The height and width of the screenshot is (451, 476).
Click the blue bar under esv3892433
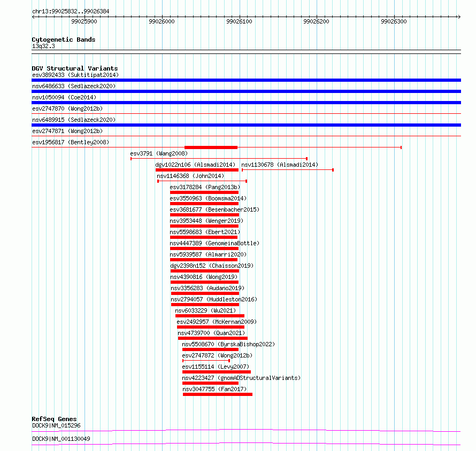coord(246,80)
